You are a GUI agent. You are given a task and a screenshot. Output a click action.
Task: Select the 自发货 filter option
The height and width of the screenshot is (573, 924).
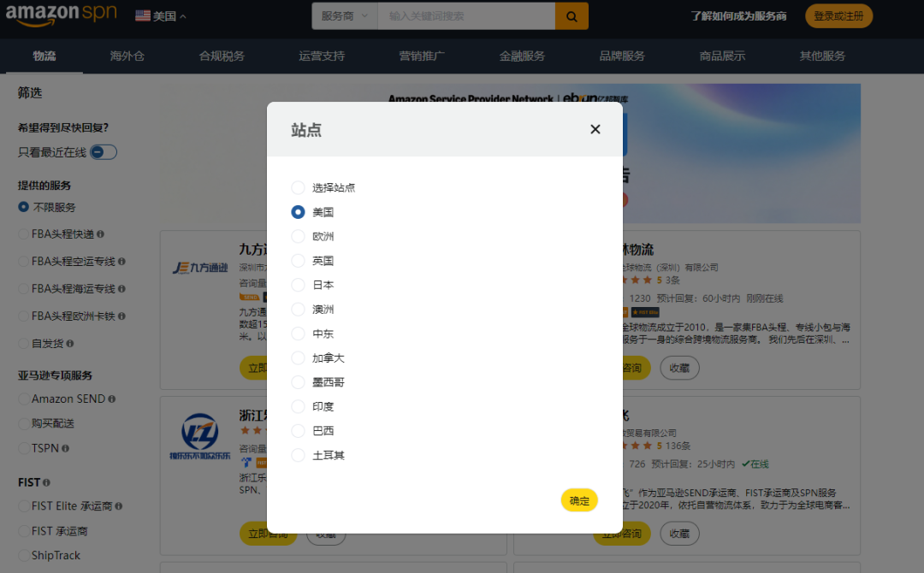point(24,343)
